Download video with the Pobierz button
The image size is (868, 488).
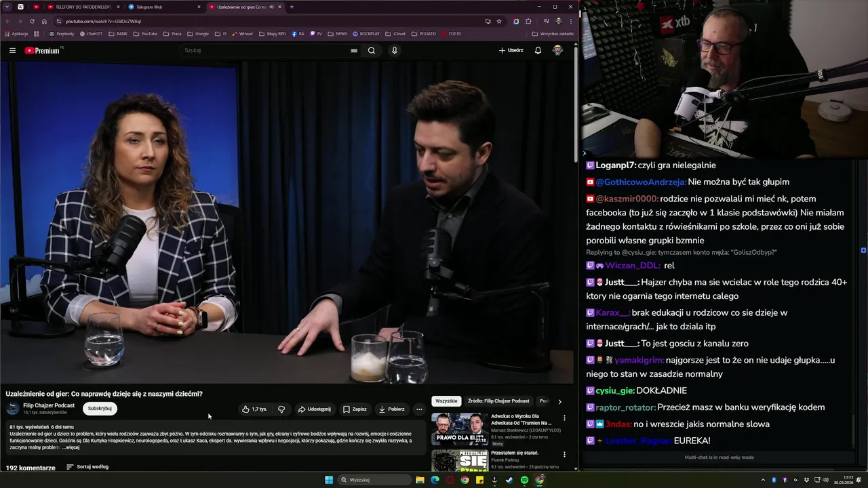pos(391,409)
